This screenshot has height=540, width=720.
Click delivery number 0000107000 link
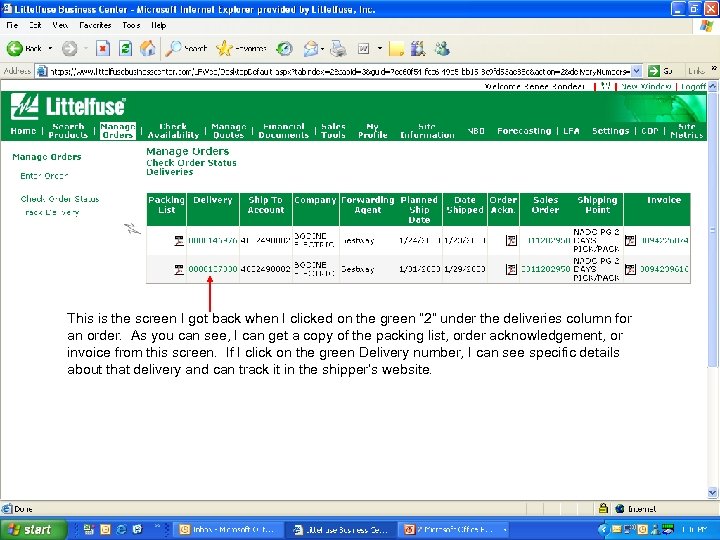coord(213,270)
